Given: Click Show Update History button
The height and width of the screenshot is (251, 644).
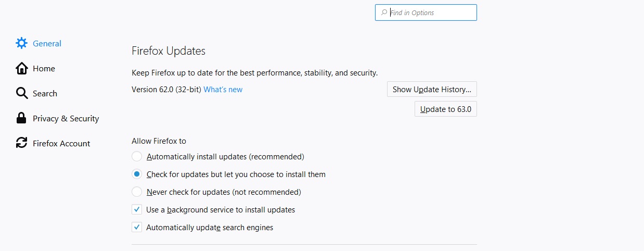Looking at the screenshot, I should coord(432,89).
